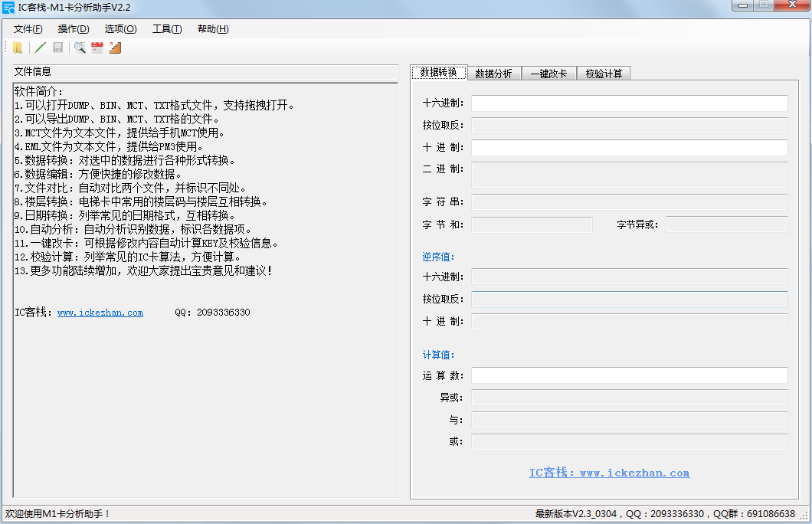Image resolution: width=812 pixels, height=524 pixels.
Task: Launch the date conversion calendar icon
Action: pos(97,47)
